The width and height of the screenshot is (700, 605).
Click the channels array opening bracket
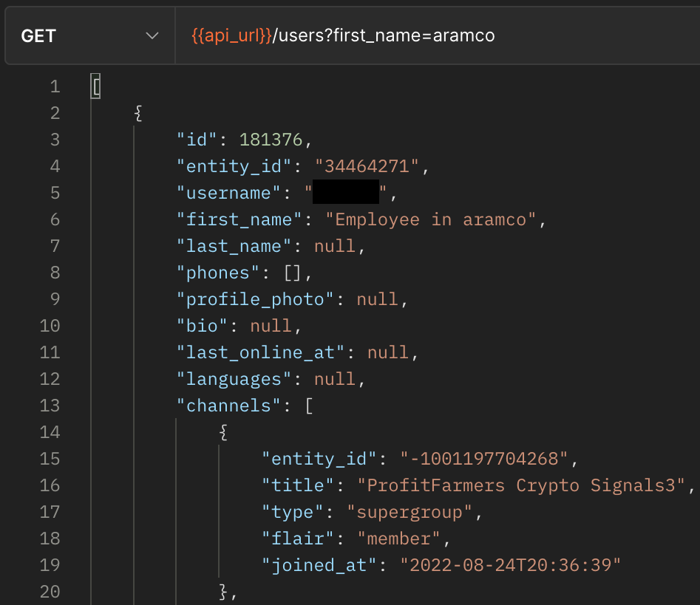pyautogui.click(x=309, y=406)
